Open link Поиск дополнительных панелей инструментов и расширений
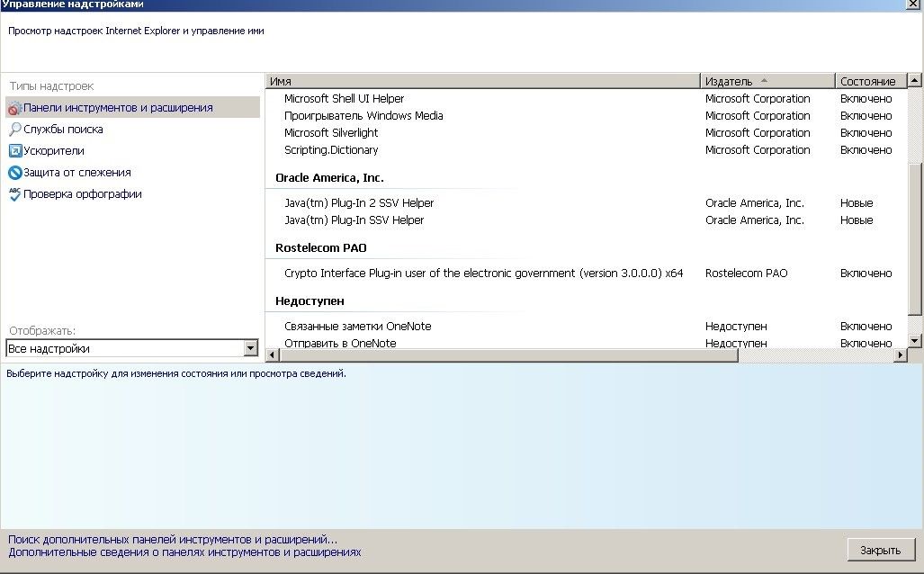 173,539
